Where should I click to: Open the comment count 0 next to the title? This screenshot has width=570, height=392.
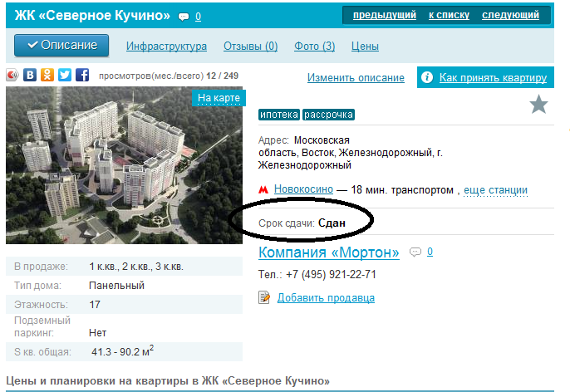[x=198, y=17]
